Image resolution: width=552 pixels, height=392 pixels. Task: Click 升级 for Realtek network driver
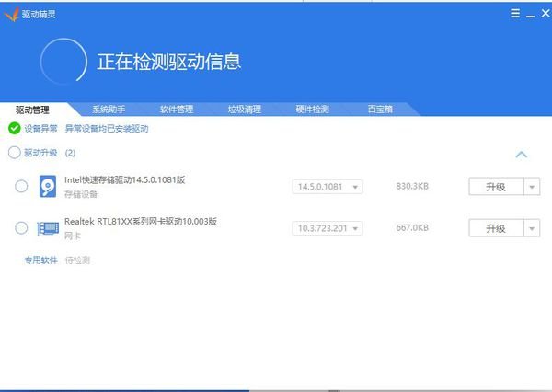point(497,228)
